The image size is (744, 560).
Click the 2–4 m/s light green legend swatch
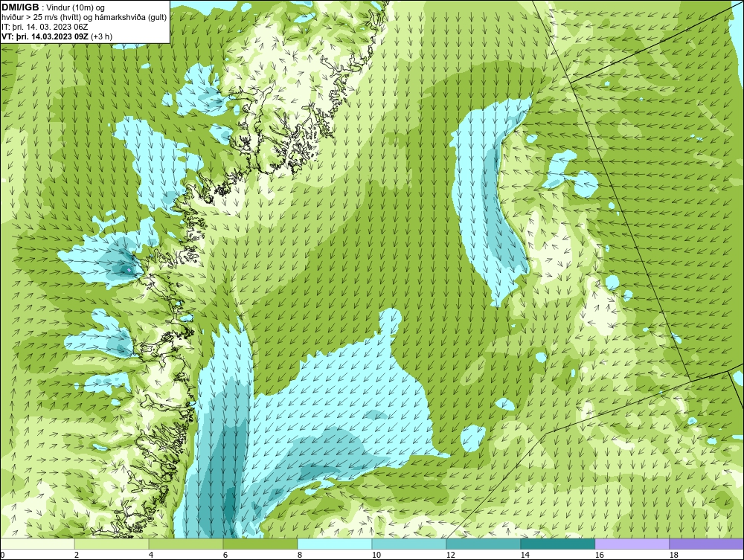(112, 544)
